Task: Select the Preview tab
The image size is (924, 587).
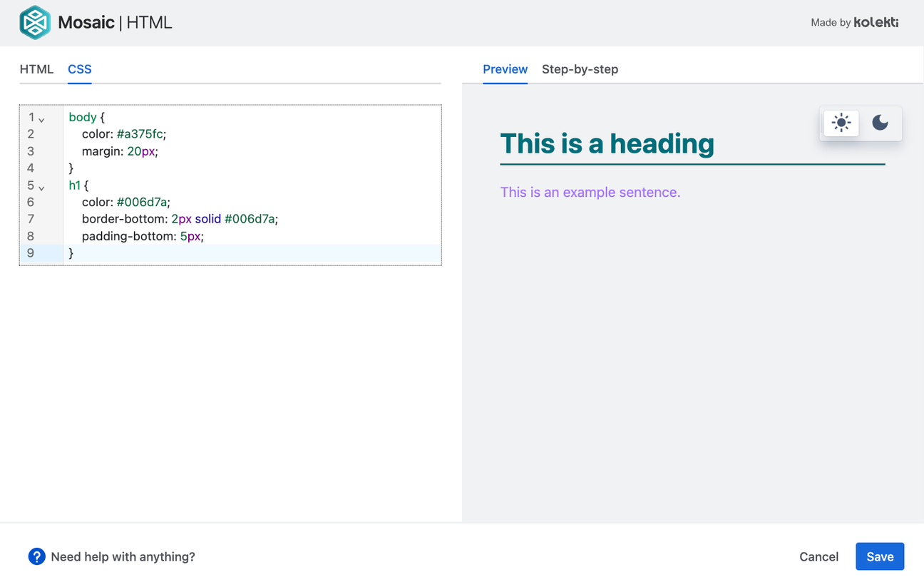Action: point(505,69)
